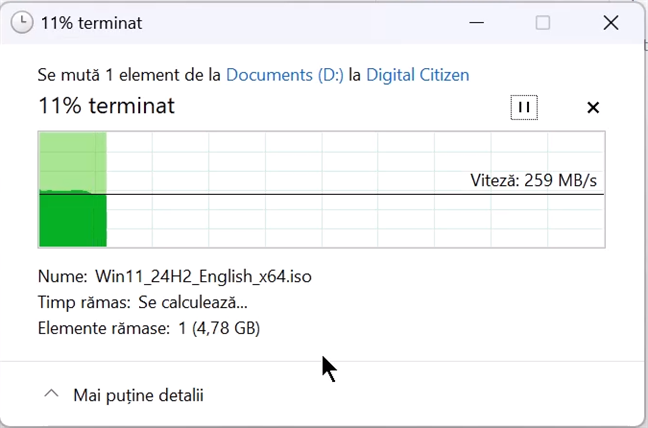This screenshot has width=648, height=428.
Task: Click the 'Timp rămas' estimate text
Action: (x=142, y=302)
